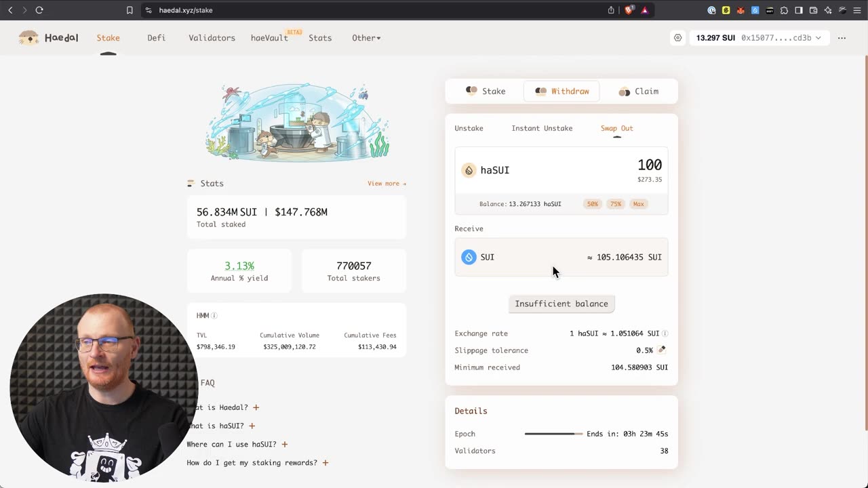This screenshot has height=488, width=868.
Task: Open the Defi navigation item
Action: (156, 38)
